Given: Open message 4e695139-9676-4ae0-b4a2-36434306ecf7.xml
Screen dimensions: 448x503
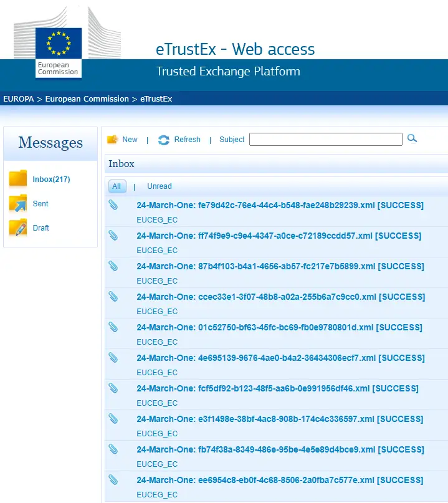Looking at the screenshot, I should [x=280, y=358].
